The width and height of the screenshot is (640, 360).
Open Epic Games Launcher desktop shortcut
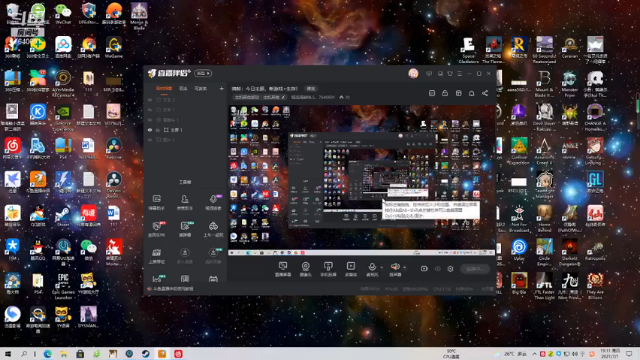click(63, 286)
